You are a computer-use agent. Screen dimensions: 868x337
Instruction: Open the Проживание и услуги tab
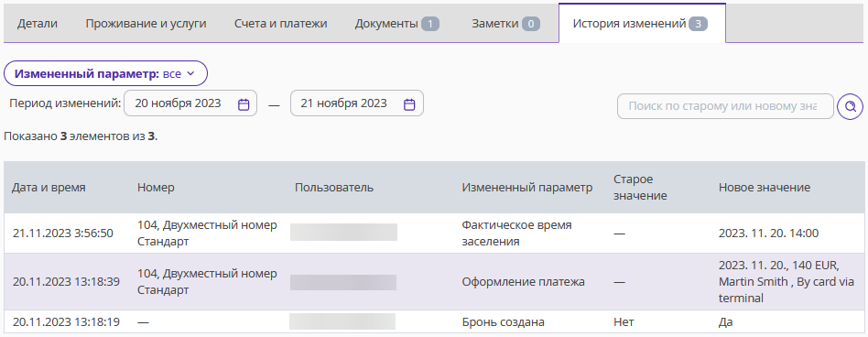[x=146, y=24]
